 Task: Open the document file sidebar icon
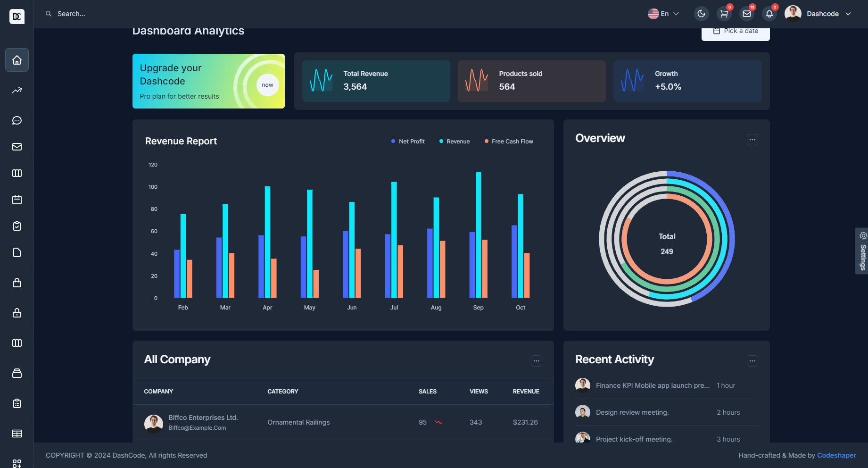pos(17,252)
